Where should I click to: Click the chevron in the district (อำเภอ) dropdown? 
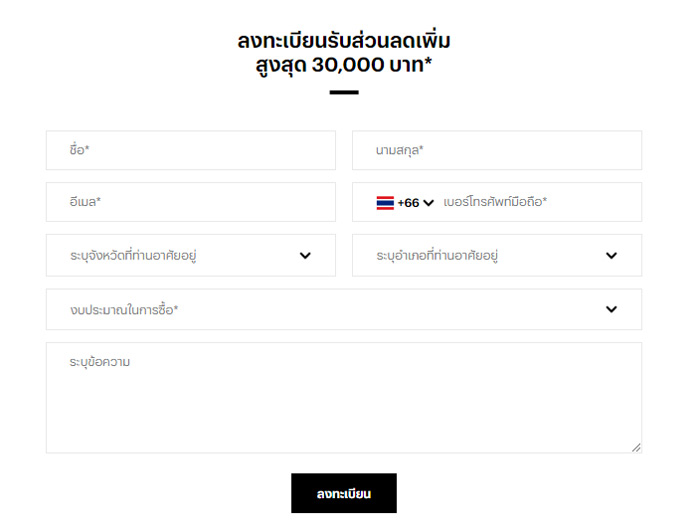611,256
